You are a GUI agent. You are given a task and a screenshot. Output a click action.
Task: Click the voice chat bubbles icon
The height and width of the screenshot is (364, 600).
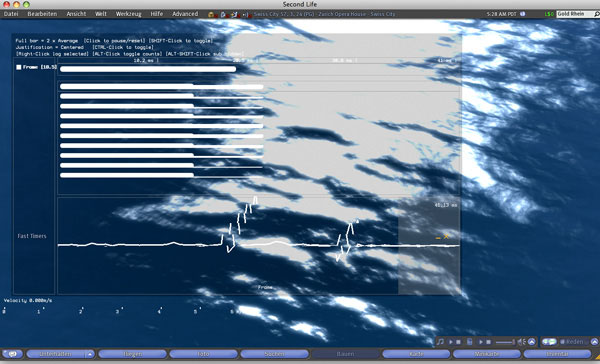coord(549,341)
